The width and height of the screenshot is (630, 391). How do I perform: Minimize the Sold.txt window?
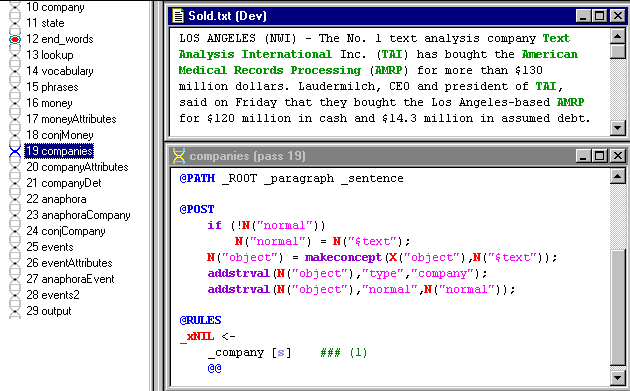click(583, 16)
